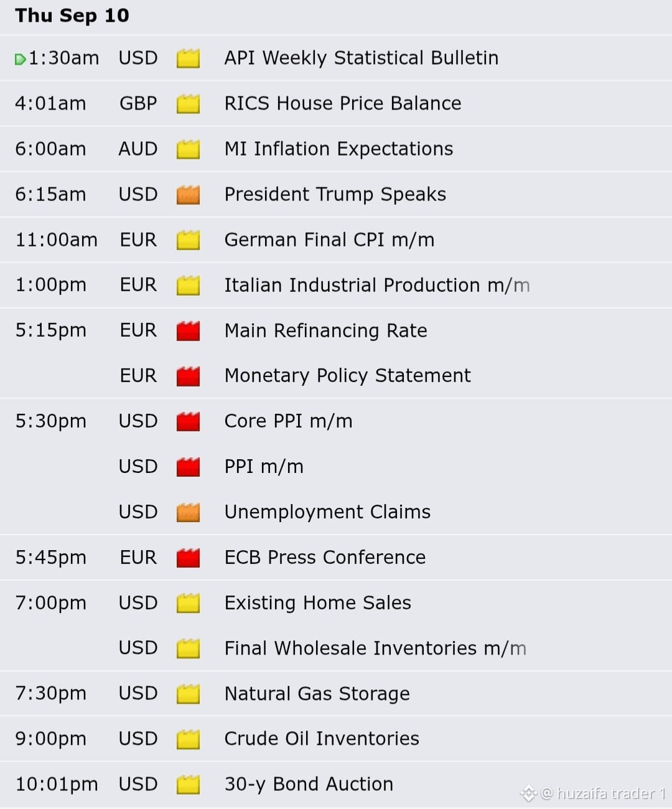Click the Final Wholesale Inventories m/m event

[375, 648]
